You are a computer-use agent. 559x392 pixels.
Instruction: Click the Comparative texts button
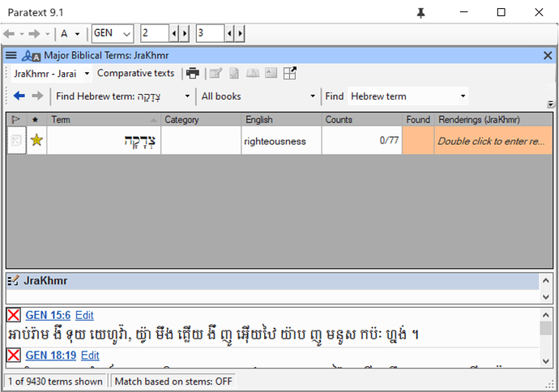pos(136,73)
